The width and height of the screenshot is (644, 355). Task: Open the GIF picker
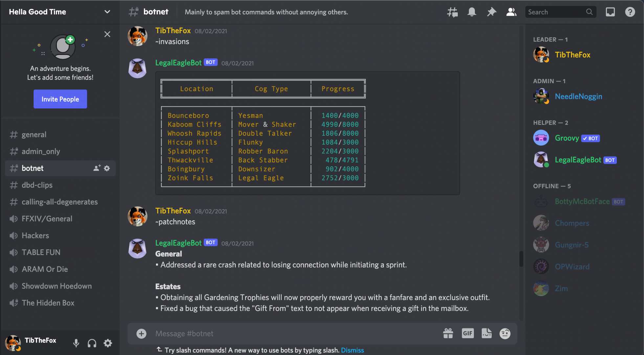[468, 334]
